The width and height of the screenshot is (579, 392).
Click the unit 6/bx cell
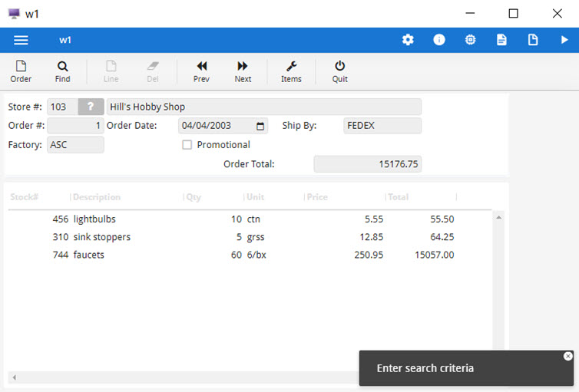click(x=256, y=255)
